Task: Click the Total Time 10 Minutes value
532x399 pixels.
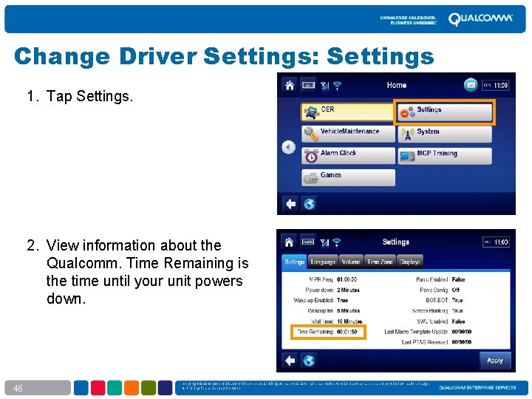Action: click(349, 321)
